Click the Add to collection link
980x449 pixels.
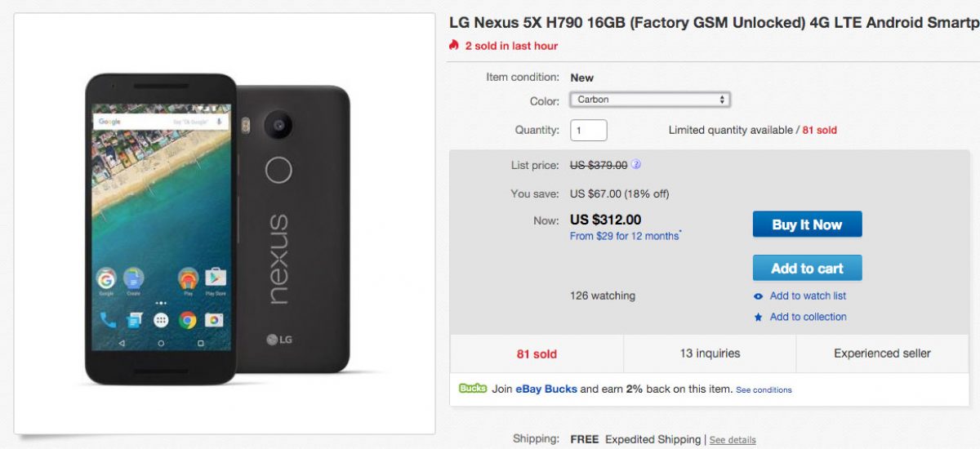pyautogui.click(x=808, y=318)
